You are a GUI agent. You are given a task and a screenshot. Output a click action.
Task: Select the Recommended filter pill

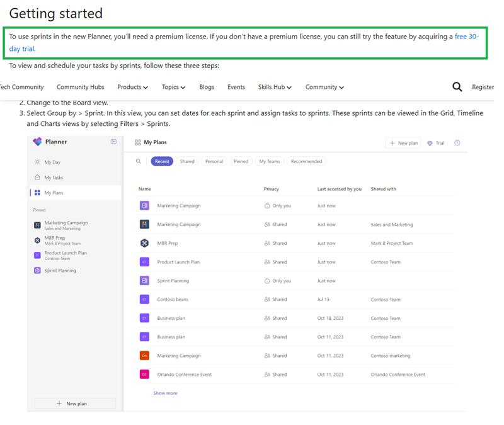point(306,161)
